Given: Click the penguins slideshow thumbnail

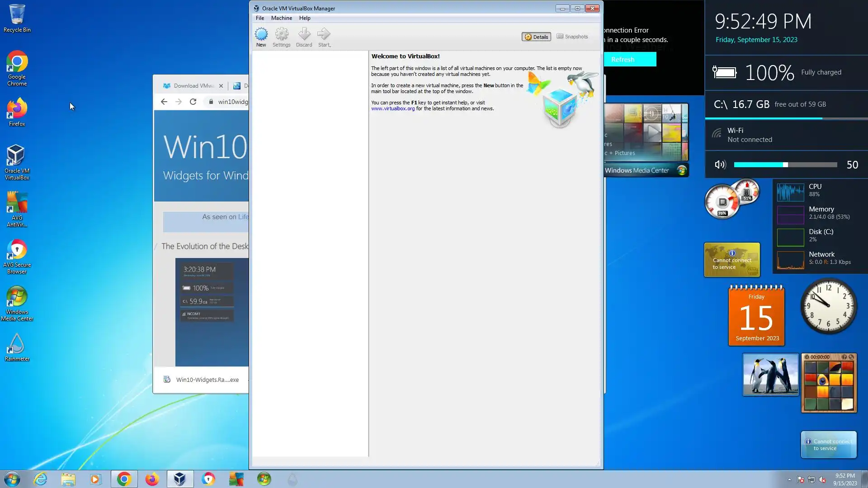Looking at the screenshot, I should click(x=770, y=375).
